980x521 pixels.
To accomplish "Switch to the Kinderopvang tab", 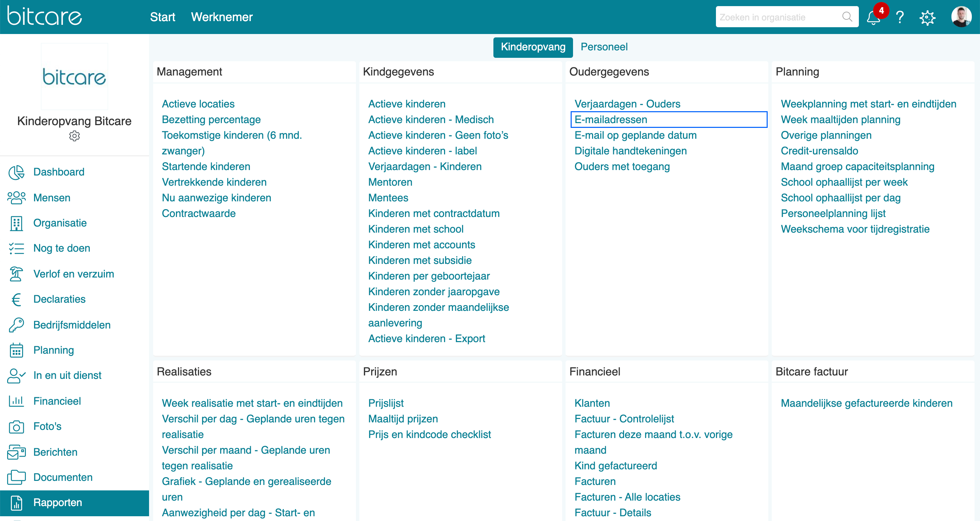I will click(x=533, y=47).
